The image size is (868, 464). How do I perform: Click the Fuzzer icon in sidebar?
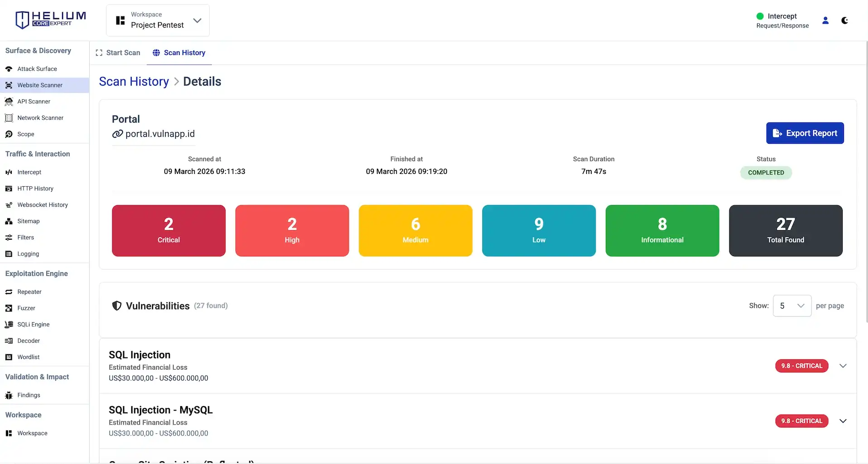[x=9, y=308]
